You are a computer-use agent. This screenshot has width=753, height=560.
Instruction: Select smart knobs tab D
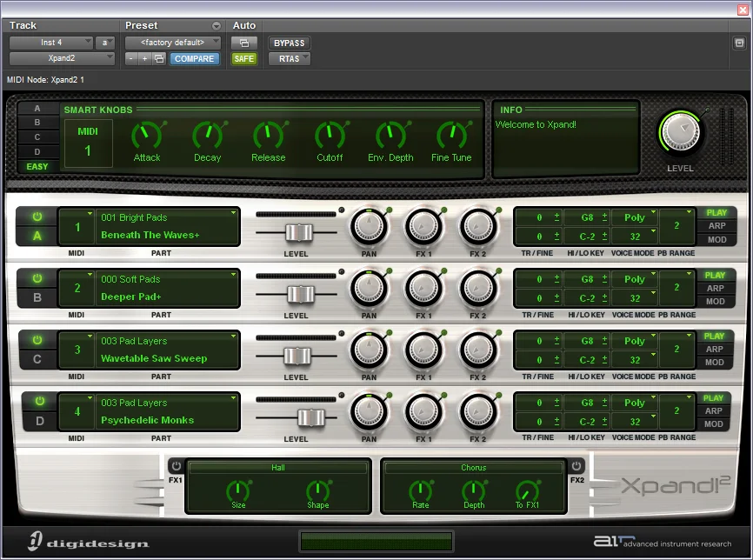(x=37, y=152)
